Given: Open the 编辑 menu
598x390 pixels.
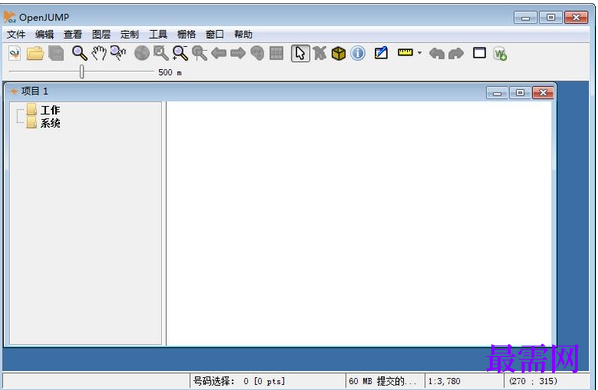Looking at the screenshot, I should point(44,35).
